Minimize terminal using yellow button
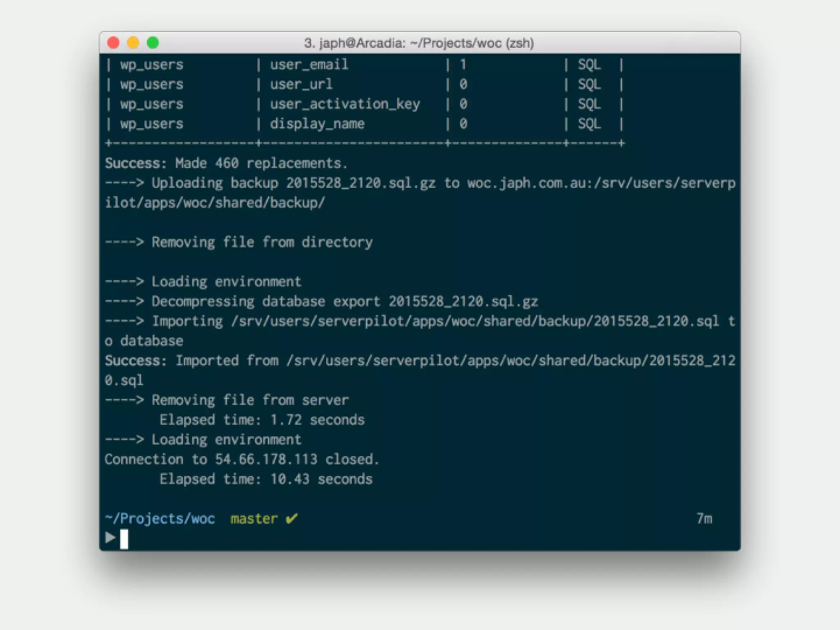This screenshot has height=630, width=840. tap(133, 43)
